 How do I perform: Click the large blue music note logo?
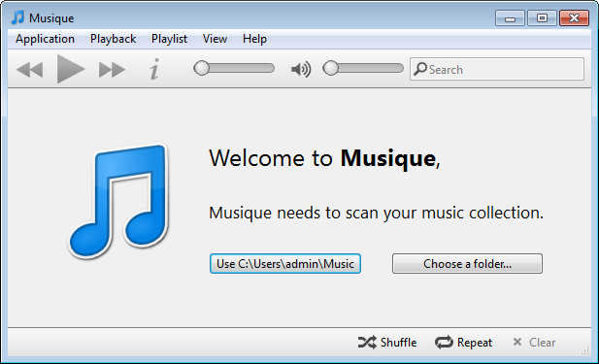pos(118,201)
